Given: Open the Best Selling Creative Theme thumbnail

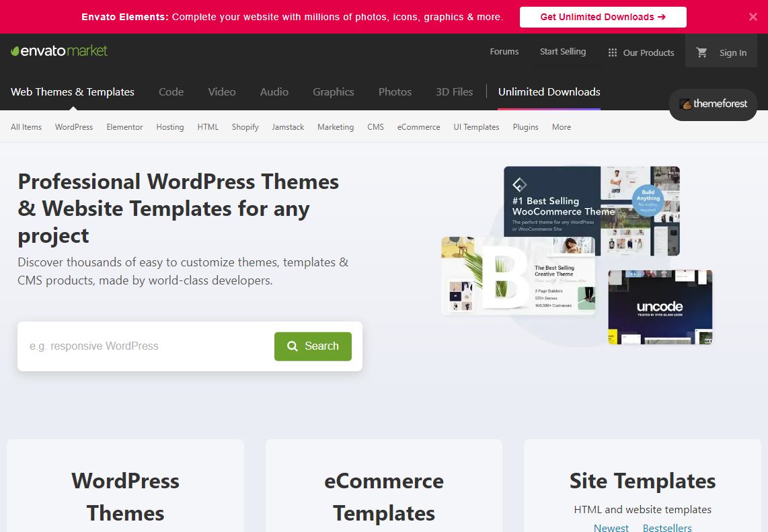Looking at the screenshot, I should pyautogui.click(x=519, y=276).
